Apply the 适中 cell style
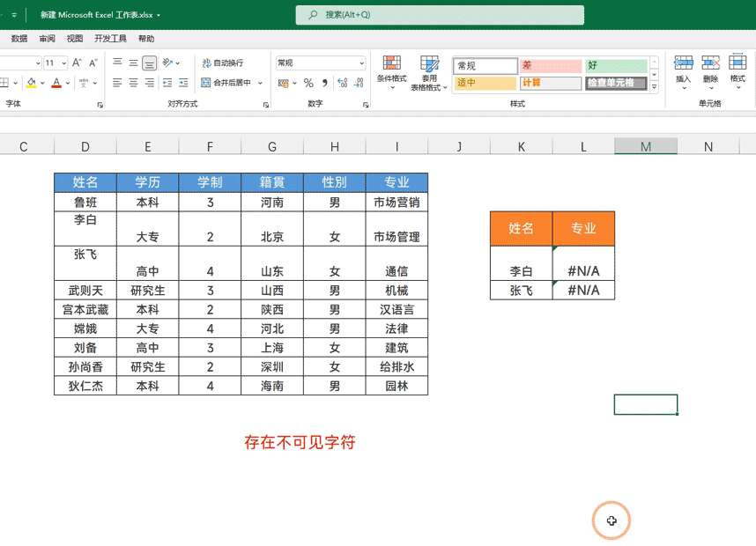This screenshot has width=756, height=546. (485, 83)
